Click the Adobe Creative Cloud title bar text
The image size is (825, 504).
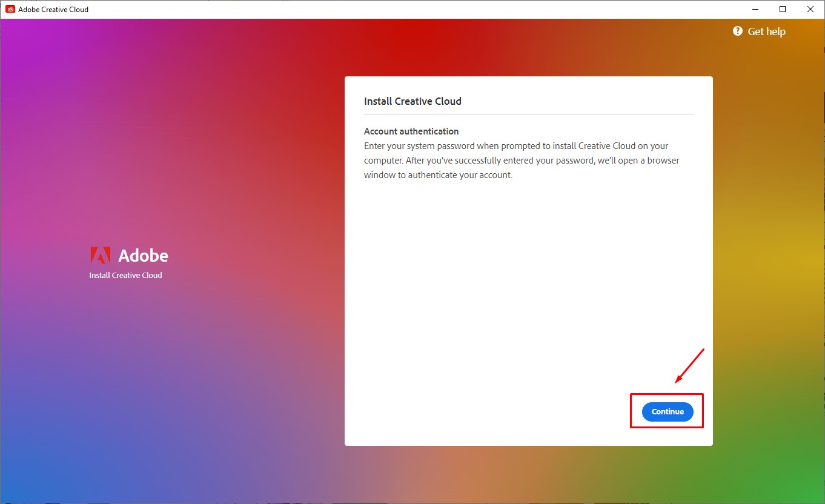click(53, 9)
